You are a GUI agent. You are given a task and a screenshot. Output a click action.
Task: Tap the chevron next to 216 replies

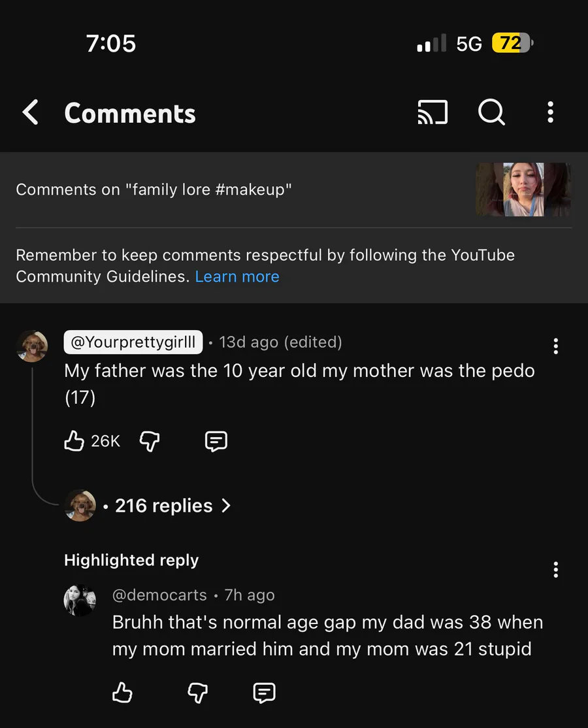pos(226,506)
